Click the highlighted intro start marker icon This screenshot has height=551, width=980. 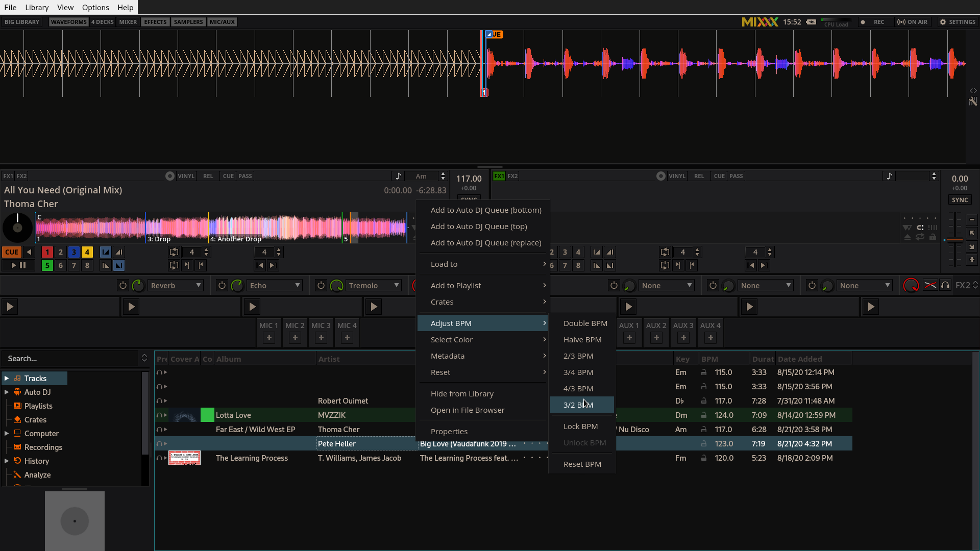(x=105, y=252)
